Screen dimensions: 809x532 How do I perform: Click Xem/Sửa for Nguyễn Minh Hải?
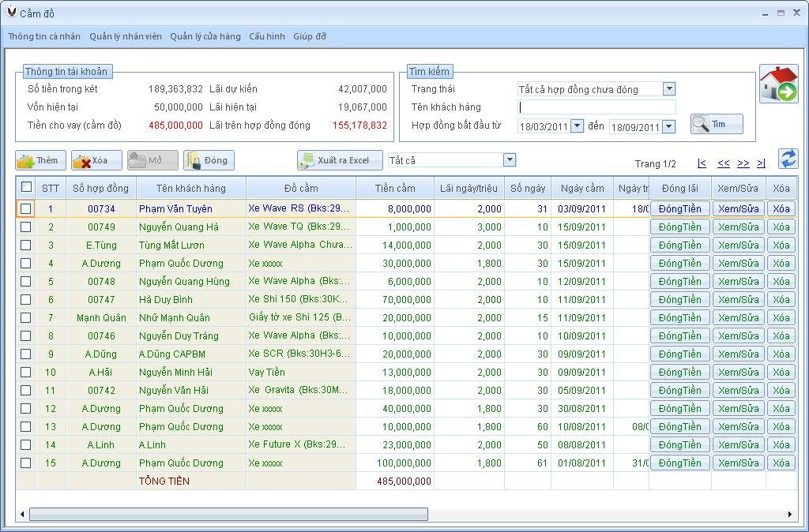point(739,373)
